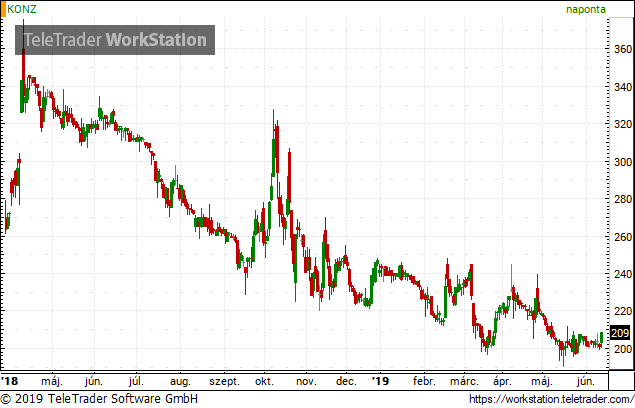The width and height of the screenshot is (635, 408).
Task: Click the nov. month label
Action: tap(306, 381)
